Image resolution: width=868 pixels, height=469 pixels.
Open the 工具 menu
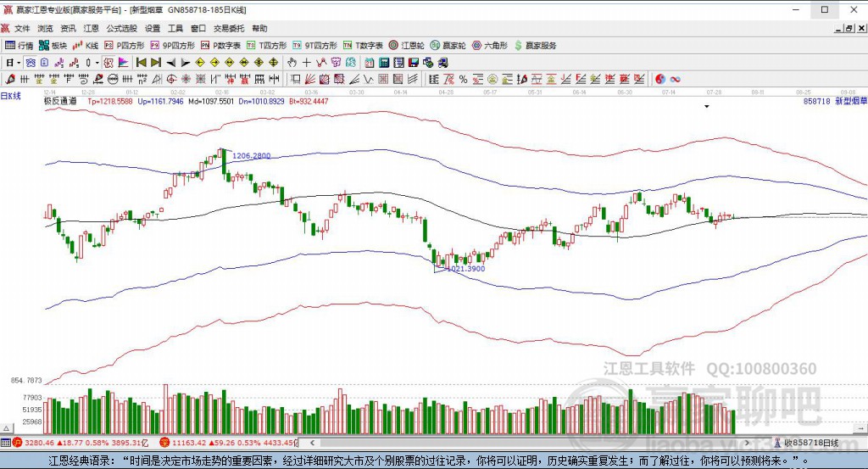click(175, 28)
